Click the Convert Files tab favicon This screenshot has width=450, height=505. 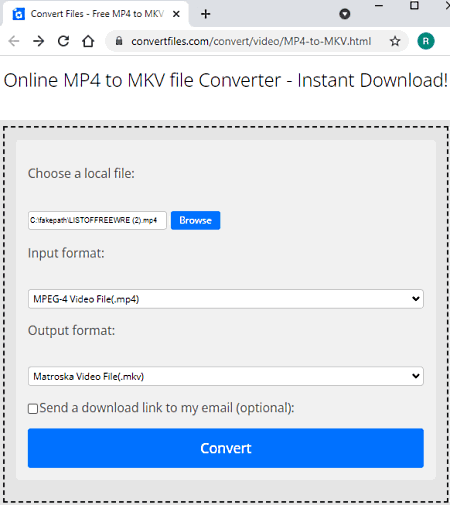(x=18, y=14)
